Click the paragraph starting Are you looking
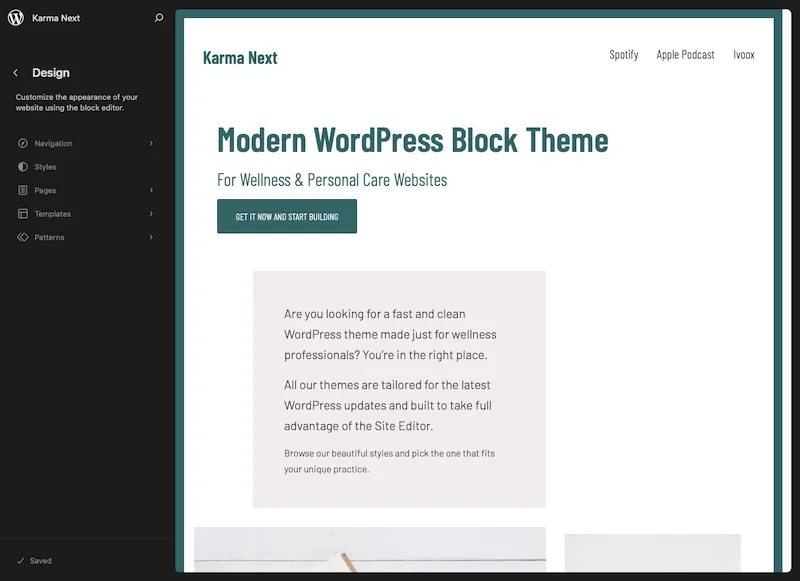The height and width of the screenshot is (581, 800). click(390, 334)
